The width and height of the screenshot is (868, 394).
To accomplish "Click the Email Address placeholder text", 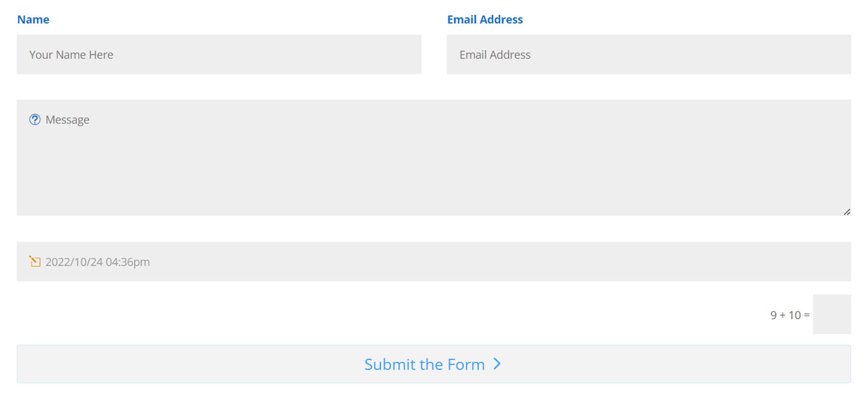I will point(494,54).
